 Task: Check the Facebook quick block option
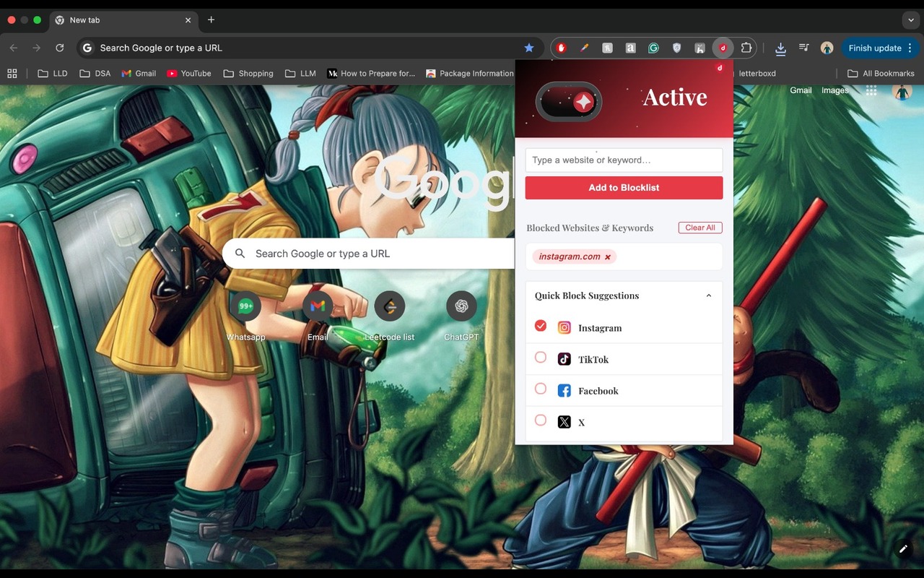pos(541,389)
